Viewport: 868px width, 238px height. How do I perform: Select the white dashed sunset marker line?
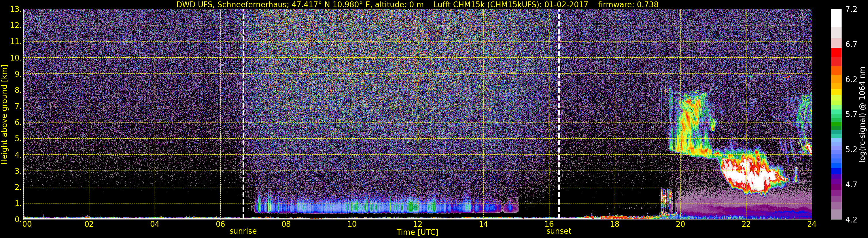click(559, 114)
